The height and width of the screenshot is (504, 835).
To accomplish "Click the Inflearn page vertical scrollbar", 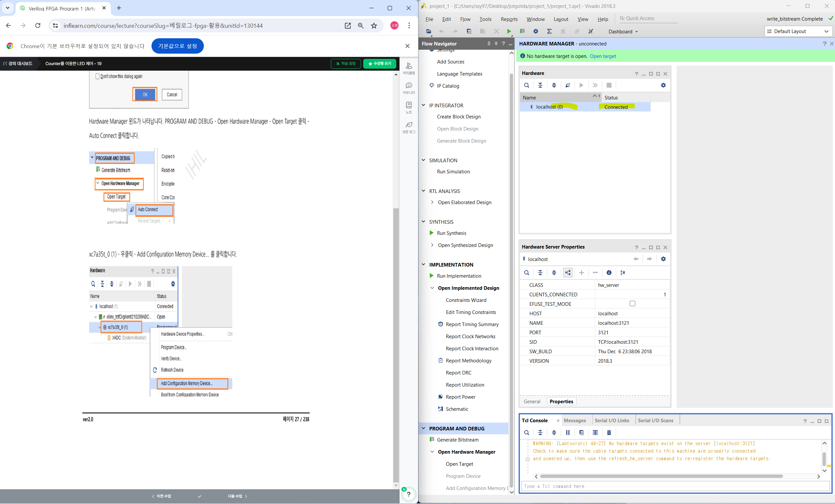I will click(x=396, y=344).
